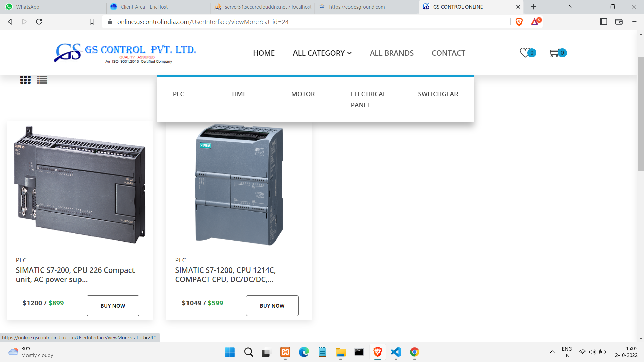
Task: Click the GS Control Pvt. Ltd. logo
Action: (125, 53)
